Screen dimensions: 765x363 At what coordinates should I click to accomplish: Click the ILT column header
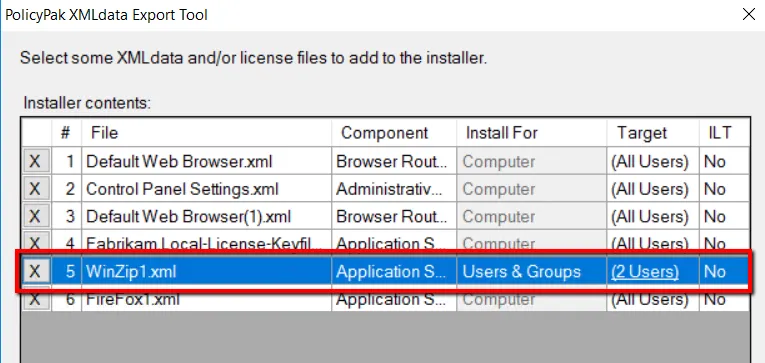[x=725, y=132]
